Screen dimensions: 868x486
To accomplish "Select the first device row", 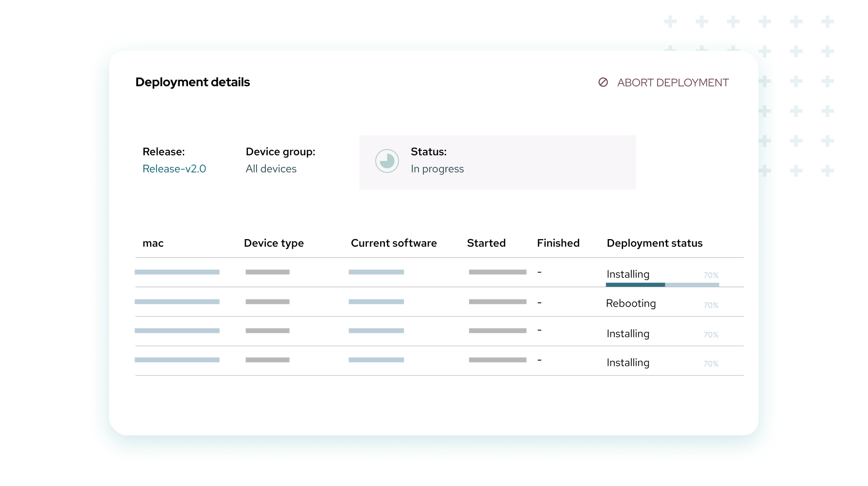I will point(340,272).
